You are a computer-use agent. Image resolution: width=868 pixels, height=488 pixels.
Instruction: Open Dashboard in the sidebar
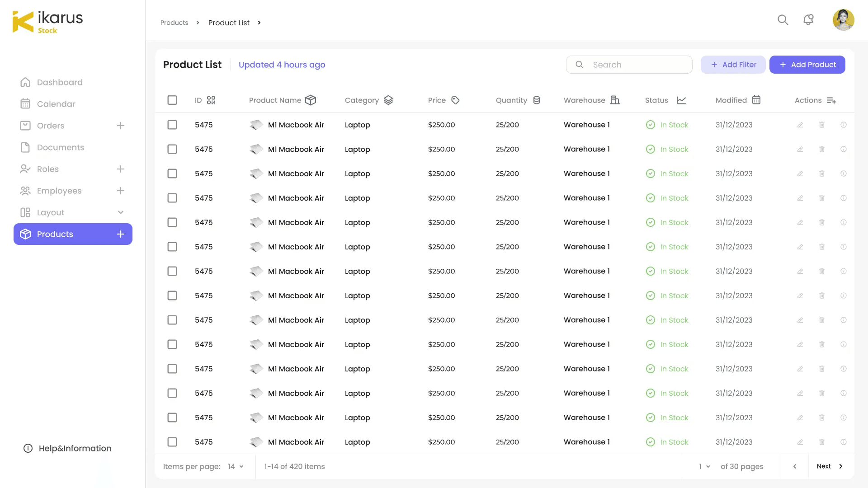[x=60, y=82]
